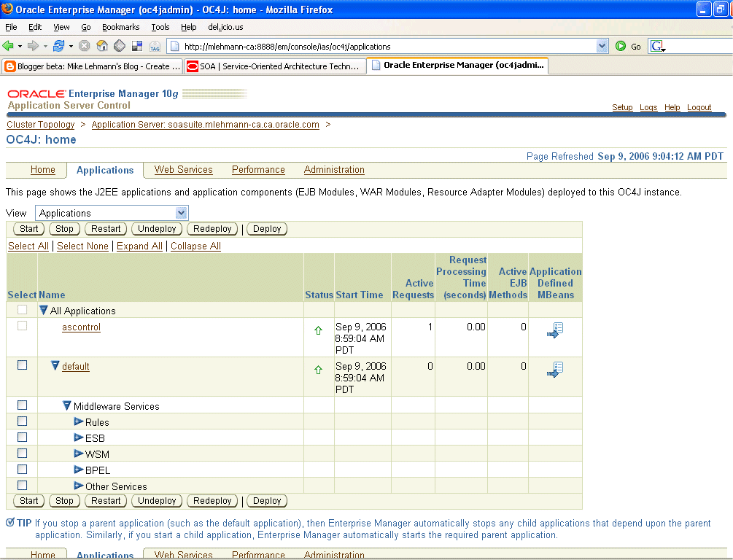
Task: Click the grey Forward arrow
Action: pyautogui.click(x=33, y=46)
